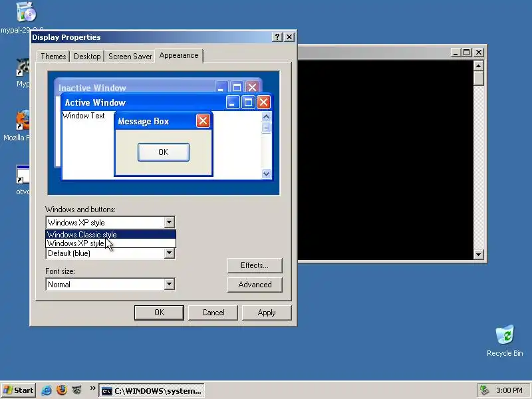Click the preview scrollbar down arrow
This screenshot has width=532, height=399.
[x=267, y=174]
